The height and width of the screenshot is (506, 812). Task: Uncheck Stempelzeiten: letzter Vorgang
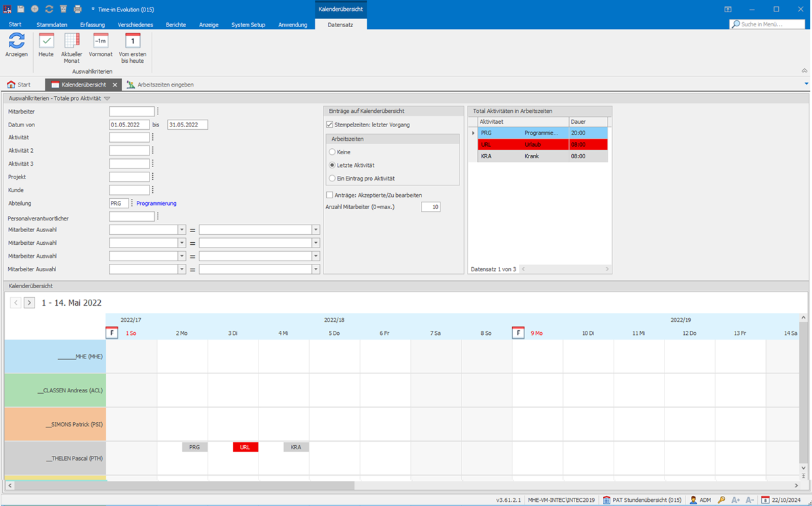point(330,124)
